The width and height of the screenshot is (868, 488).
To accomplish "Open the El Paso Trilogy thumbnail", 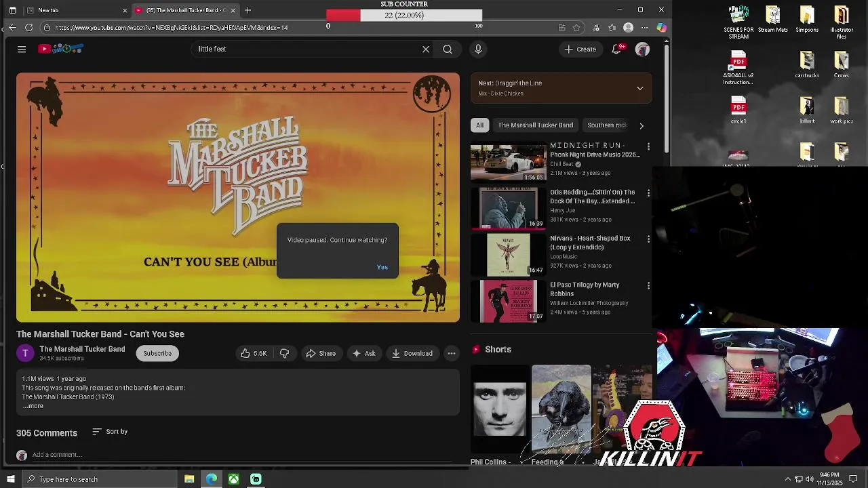I will tap(508, 301).
